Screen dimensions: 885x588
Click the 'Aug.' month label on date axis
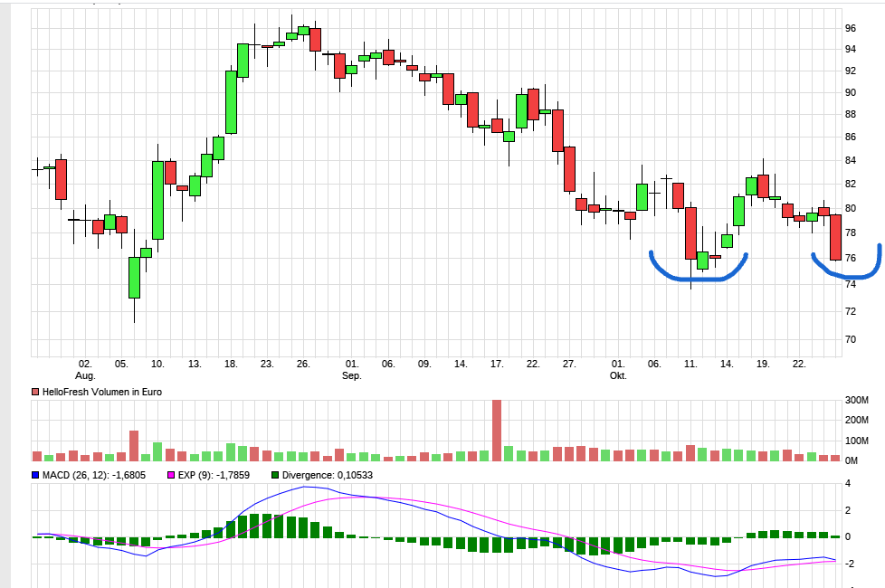pos(85,375)
